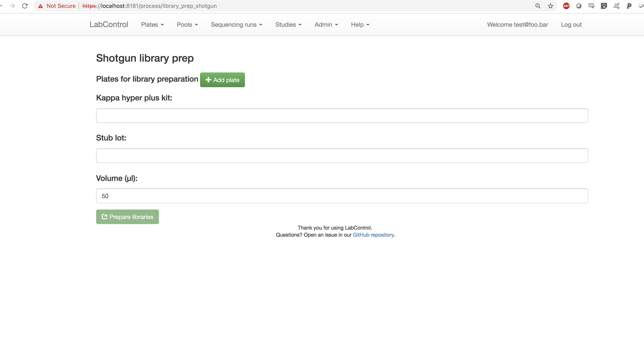Expand the Pools dropdown menu
644x341 pixels.
coord(187,25)
